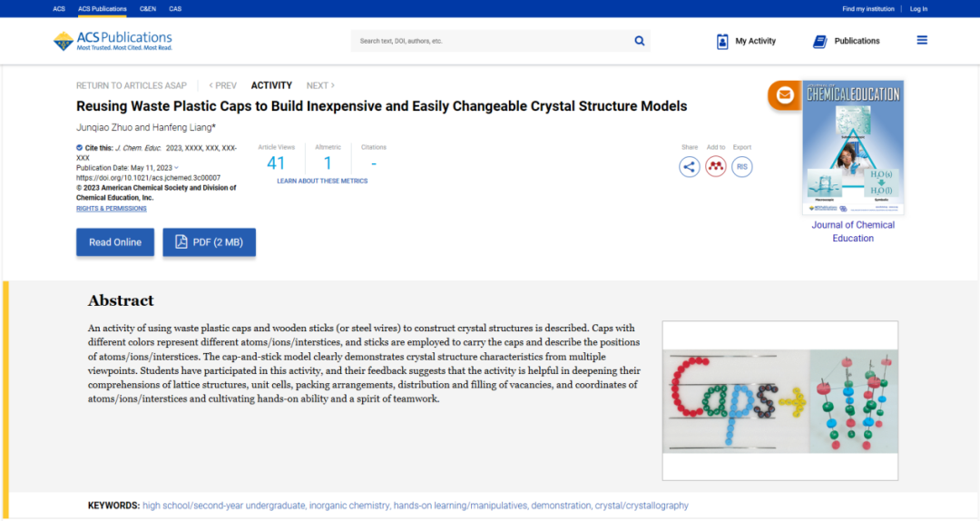The height and width of the screenshot is (521, 980).
Task: Export the citation as RIS
Action: coord(742,167)
